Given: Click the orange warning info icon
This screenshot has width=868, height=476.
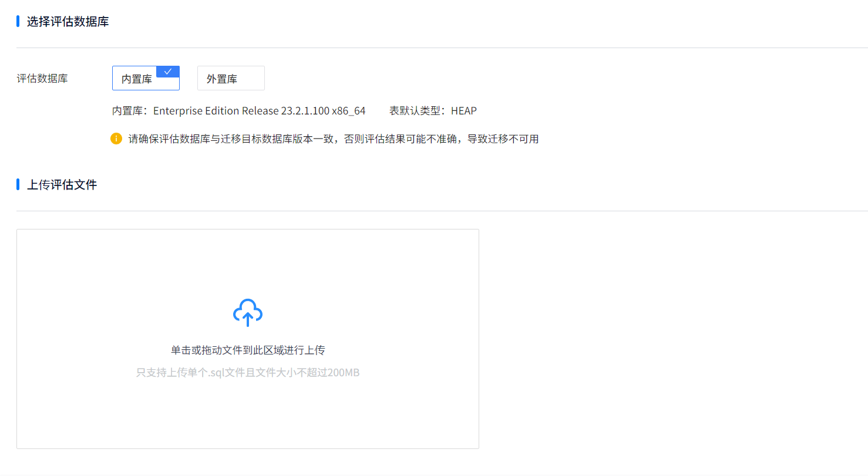Looking at the screenshot, I should coord(116,139).
